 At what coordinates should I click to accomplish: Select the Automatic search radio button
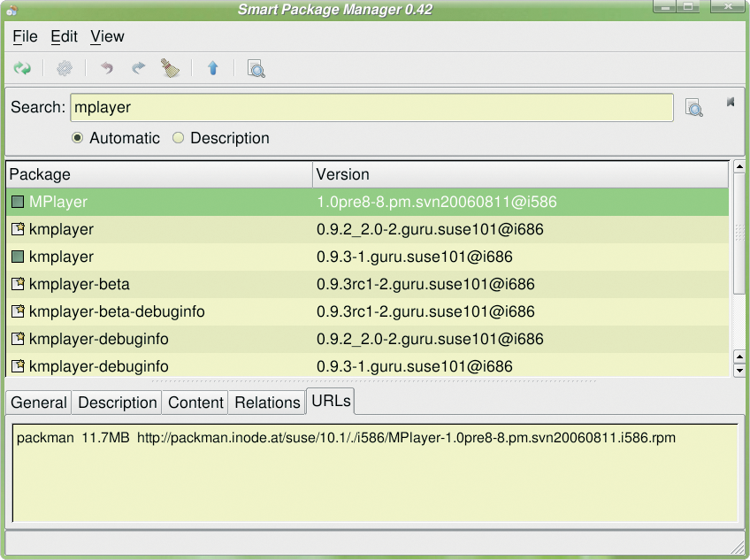(x=77, y=138)
